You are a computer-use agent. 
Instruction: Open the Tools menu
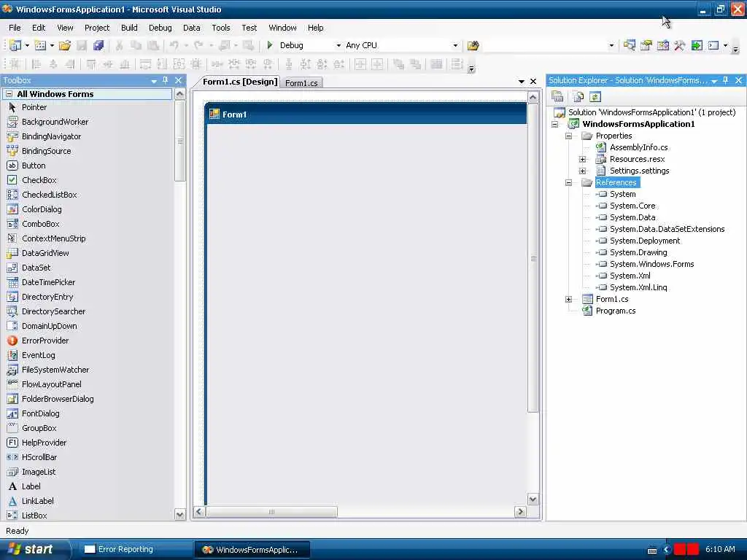[220, 28]
